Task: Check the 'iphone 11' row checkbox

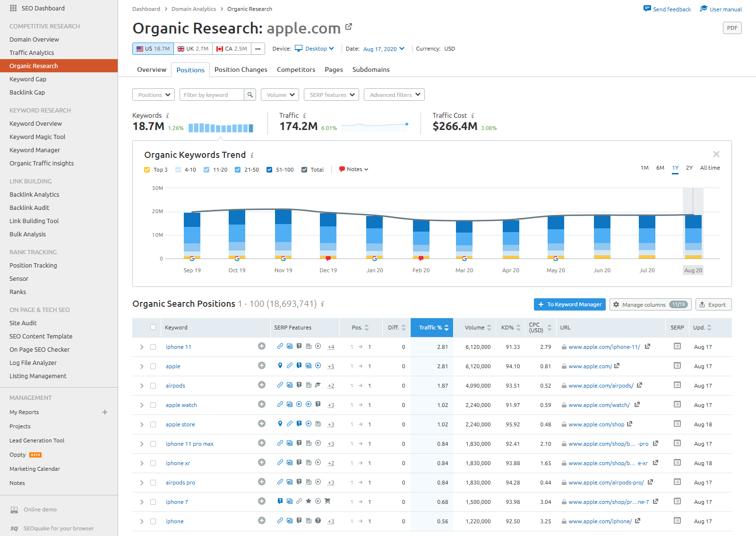Action: pyautogui.click(x=153, y=347)
